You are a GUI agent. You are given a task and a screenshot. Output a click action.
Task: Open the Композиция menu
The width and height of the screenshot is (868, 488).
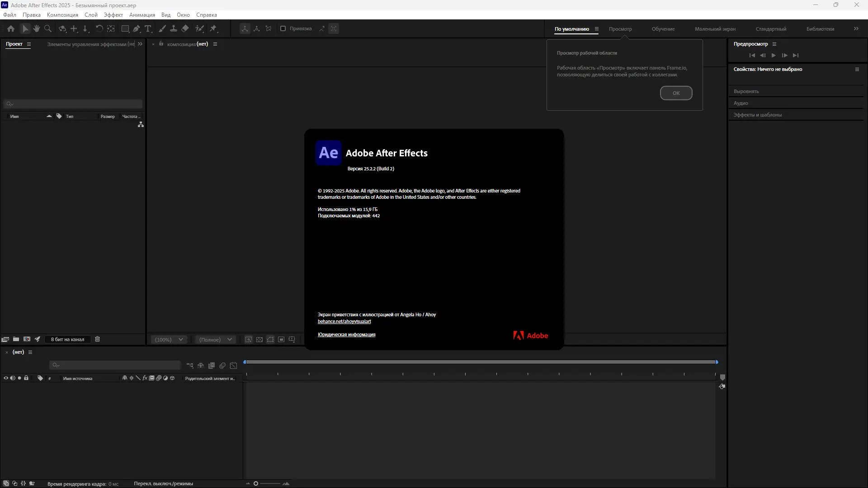62,15
